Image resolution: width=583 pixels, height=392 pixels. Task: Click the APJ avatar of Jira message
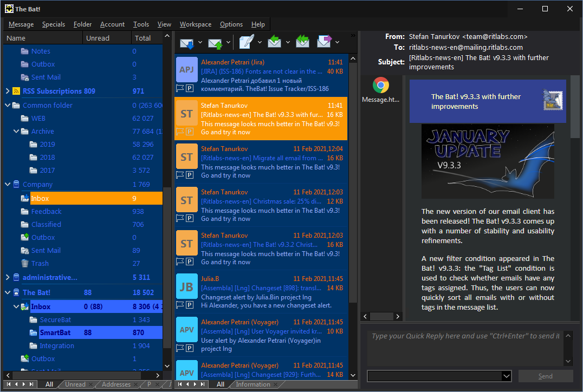click(x=186, y=69)
